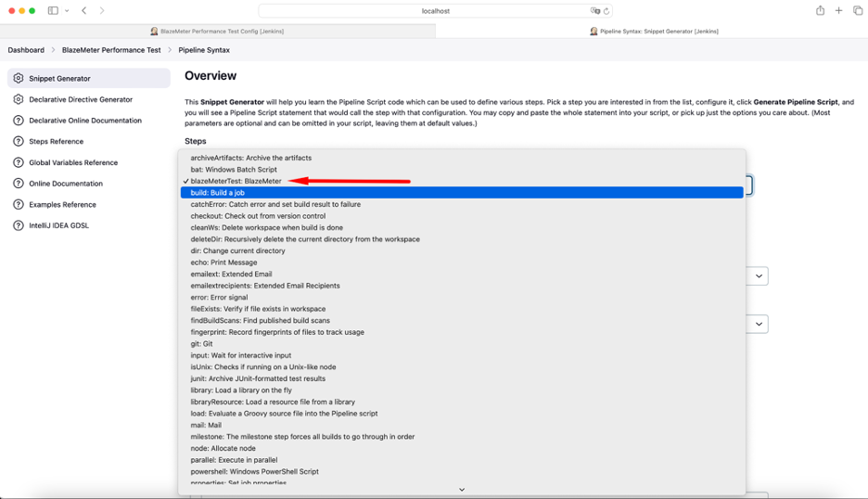Click the localhost address bar
The width and height of the screenshot is (868, 499).
[436, 11]
